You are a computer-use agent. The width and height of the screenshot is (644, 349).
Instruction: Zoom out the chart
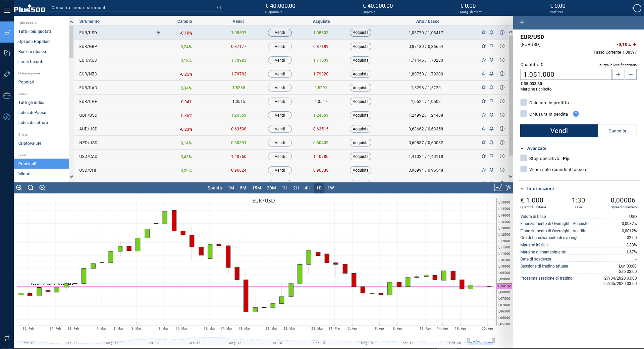19,188
